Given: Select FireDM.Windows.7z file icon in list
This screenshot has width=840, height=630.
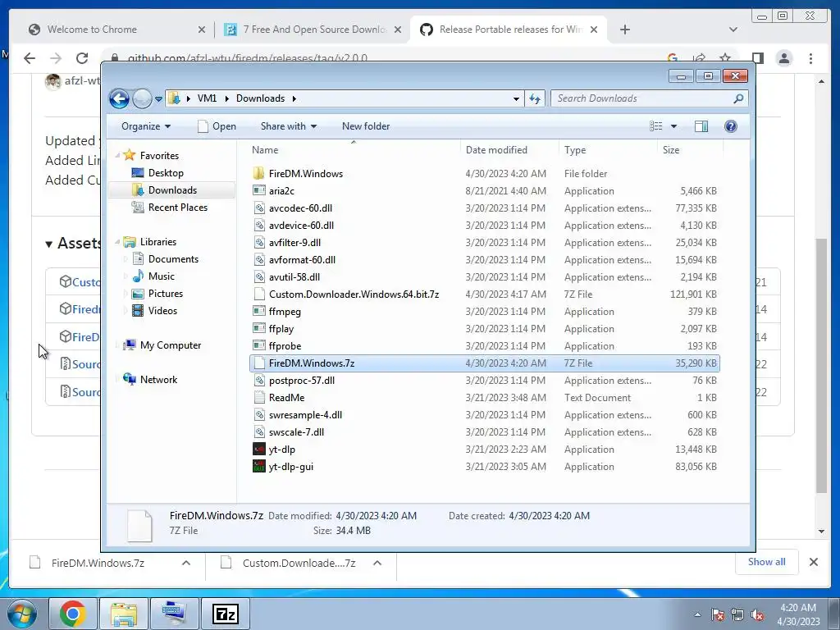Looking at the screenshot, I should pos(258,363).
